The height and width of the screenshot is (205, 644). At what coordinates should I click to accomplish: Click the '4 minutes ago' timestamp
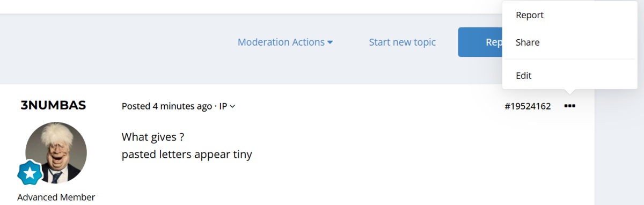(x=182, y=106)
